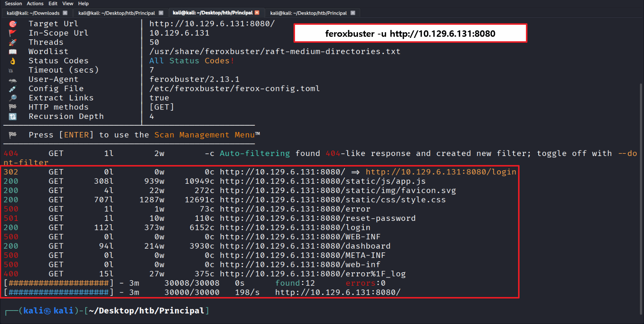This screenshot has height=324, width=644.
Task: Click the In-Scope Url value 10.129.6.131
Action: point(180,33)
